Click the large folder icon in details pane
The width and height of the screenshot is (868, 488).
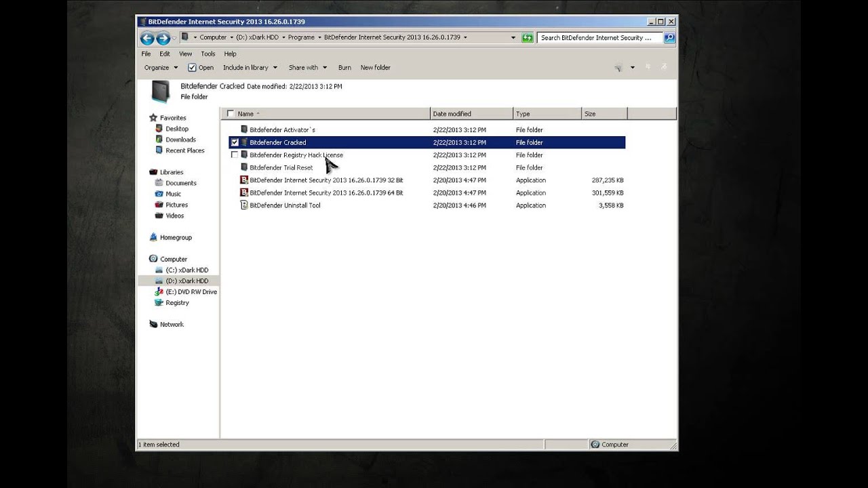(161, 91)
